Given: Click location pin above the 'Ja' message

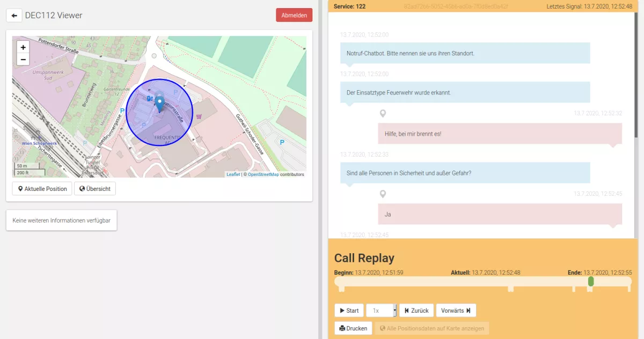Looking at the screenshot, I should coord(383,194).
